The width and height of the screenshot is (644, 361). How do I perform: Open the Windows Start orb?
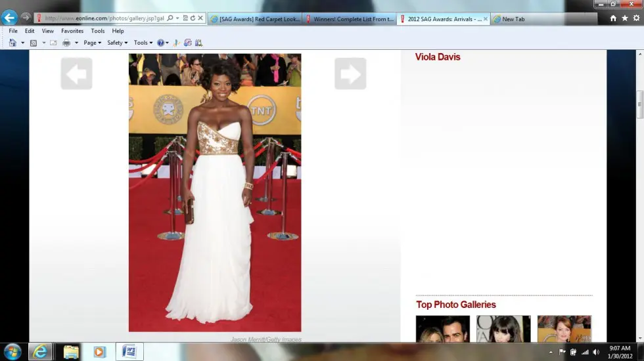click(12, 352)
